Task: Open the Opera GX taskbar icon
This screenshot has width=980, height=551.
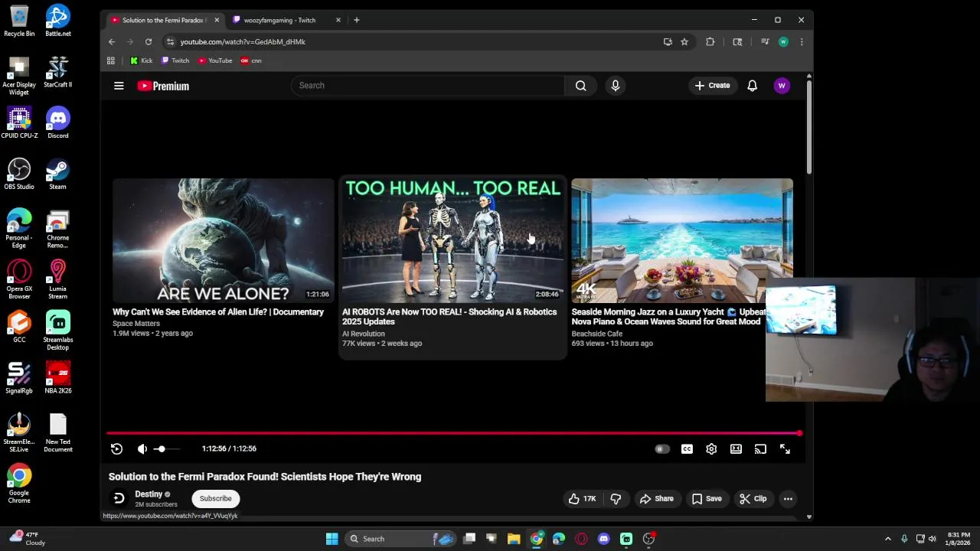Action: point(581,539)
